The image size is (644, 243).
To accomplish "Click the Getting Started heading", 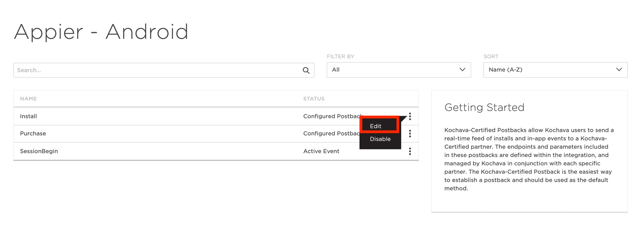I will [x=484, y=108].
